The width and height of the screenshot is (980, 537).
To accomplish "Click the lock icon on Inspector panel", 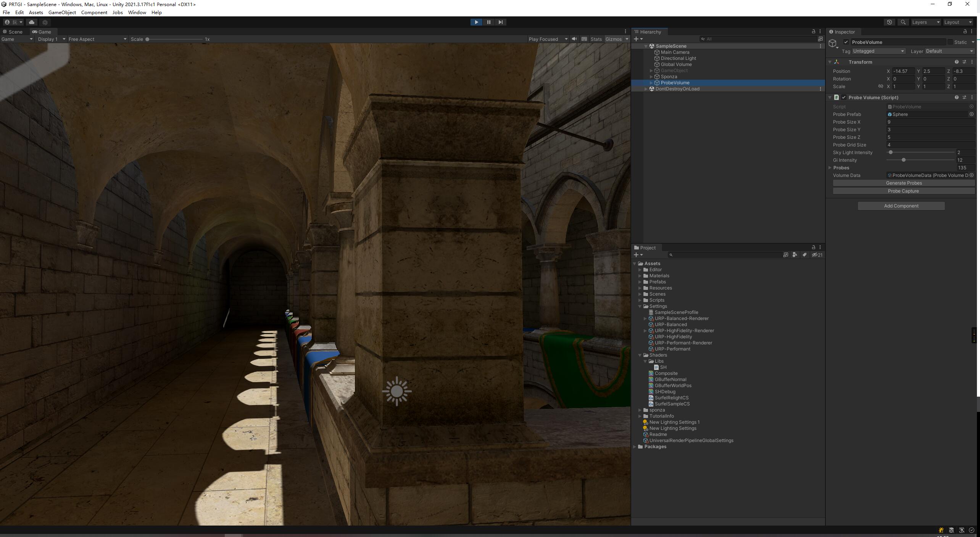I will 965,31.
